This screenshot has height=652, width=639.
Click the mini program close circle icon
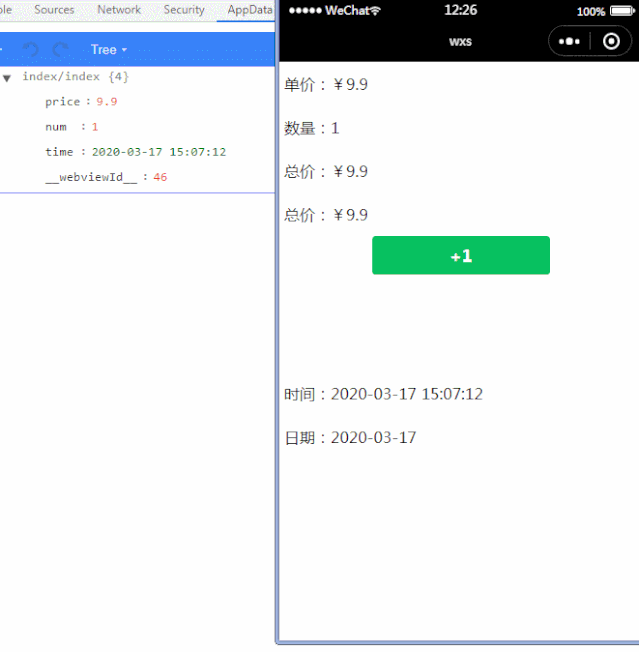coord(611,41)
